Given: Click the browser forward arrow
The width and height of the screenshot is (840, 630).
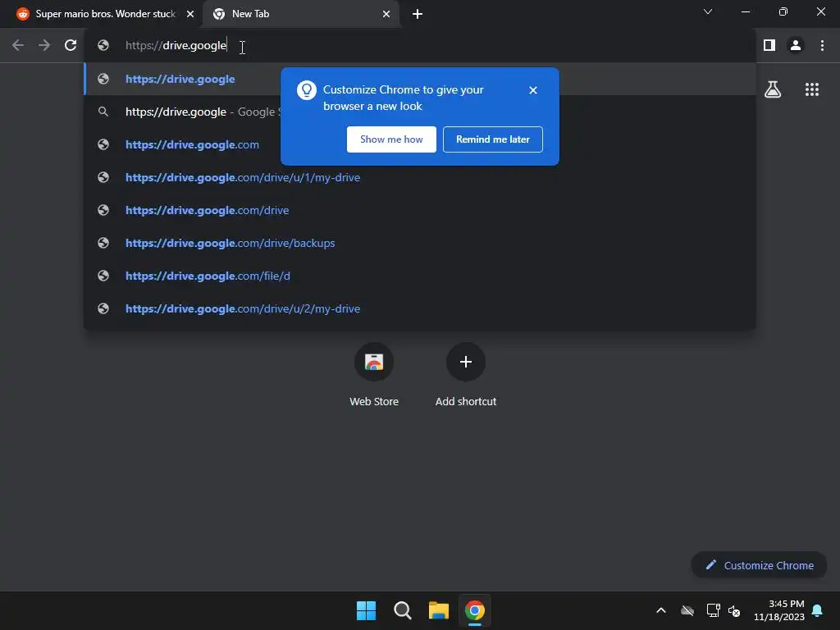Looking at the screenshot, I should 44,46.
